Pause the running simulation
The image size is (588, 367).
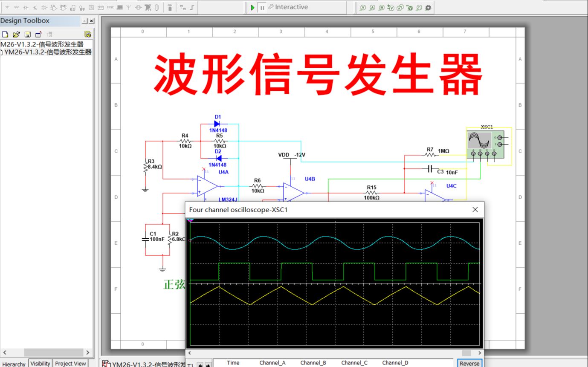(262, 7)
